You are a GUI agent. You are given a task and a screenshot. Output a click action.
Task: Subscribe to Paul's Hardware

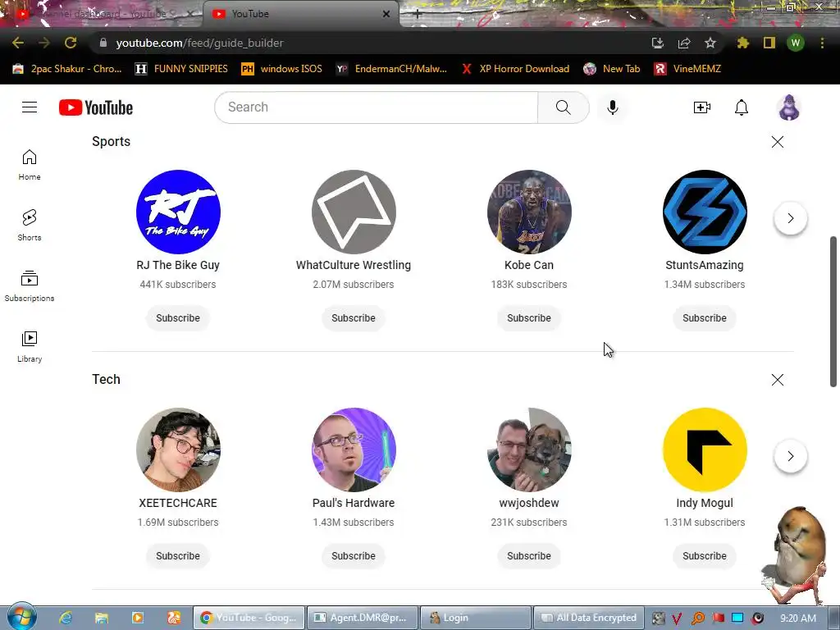354,555
